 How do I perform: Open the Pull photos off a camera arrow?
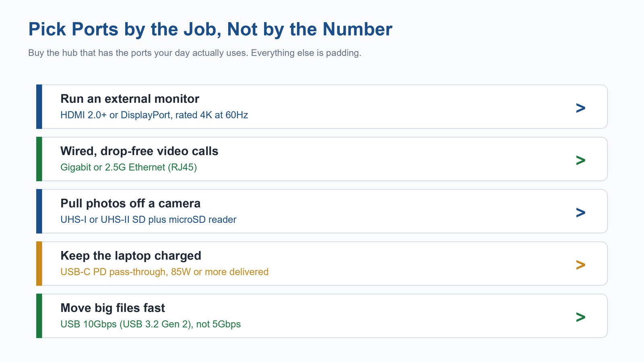point(580,212)
